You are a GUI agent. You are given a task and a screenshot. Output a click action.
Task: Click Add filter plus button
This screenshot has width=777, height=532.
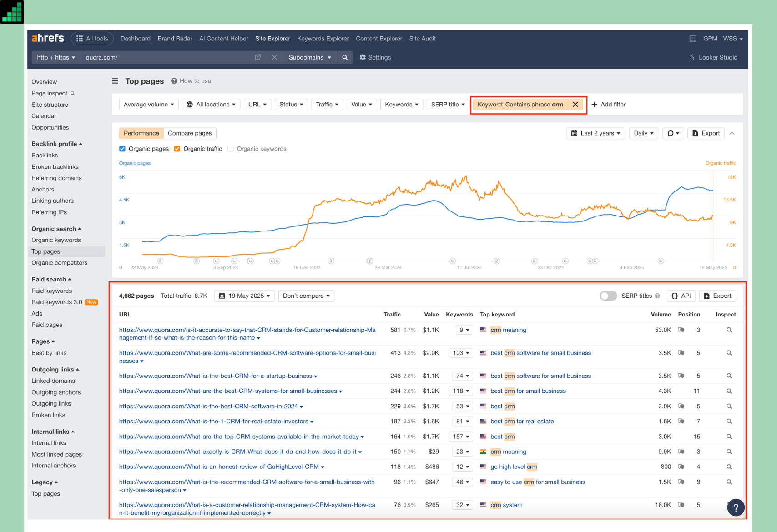[608, 105]
